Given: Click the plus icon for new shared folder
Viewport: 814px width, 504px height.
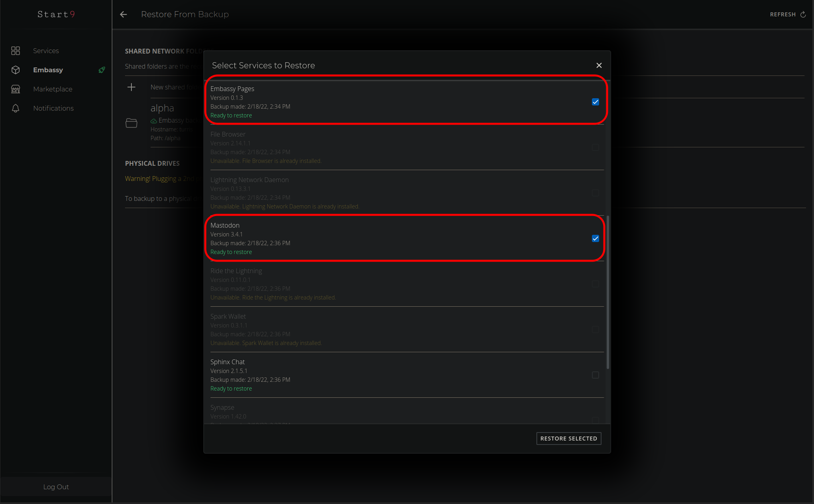Looking at the screenshot, I should pos(131,87).
